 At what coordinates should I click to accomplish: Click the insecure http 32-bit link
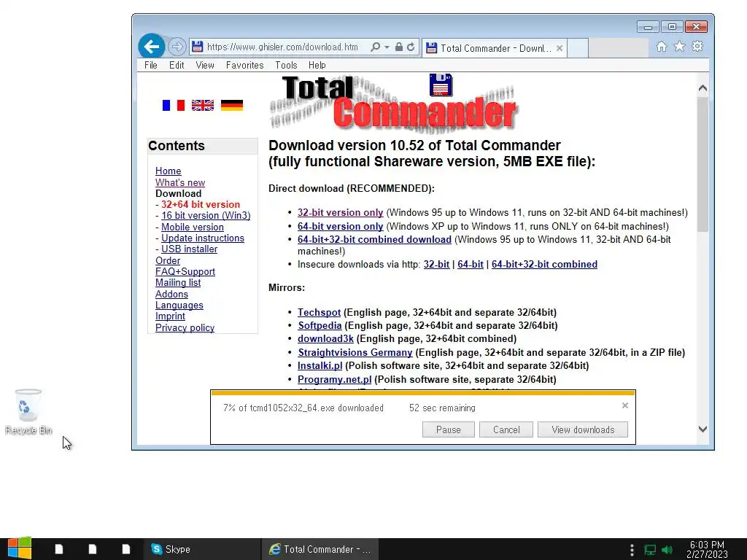[436, 264]
